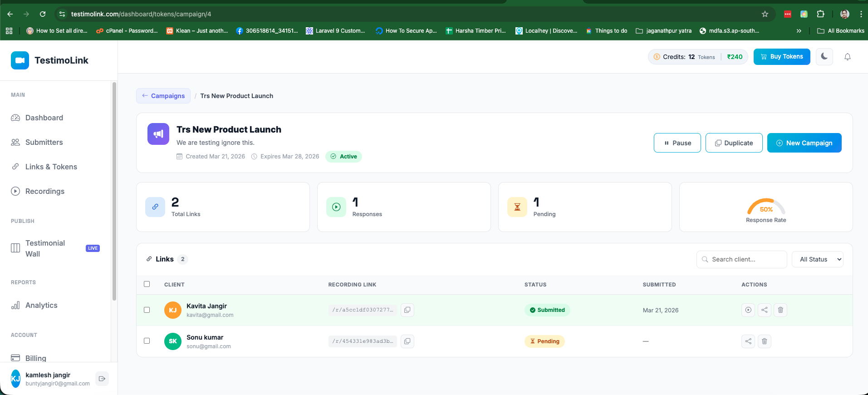Screen dimensions: 868x395
Task: Click the browser back arrow
Action: pos(10,14)
